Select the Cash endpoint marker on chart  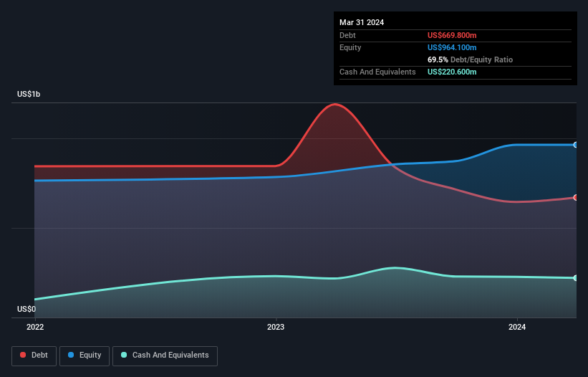(x=576, y=278)
